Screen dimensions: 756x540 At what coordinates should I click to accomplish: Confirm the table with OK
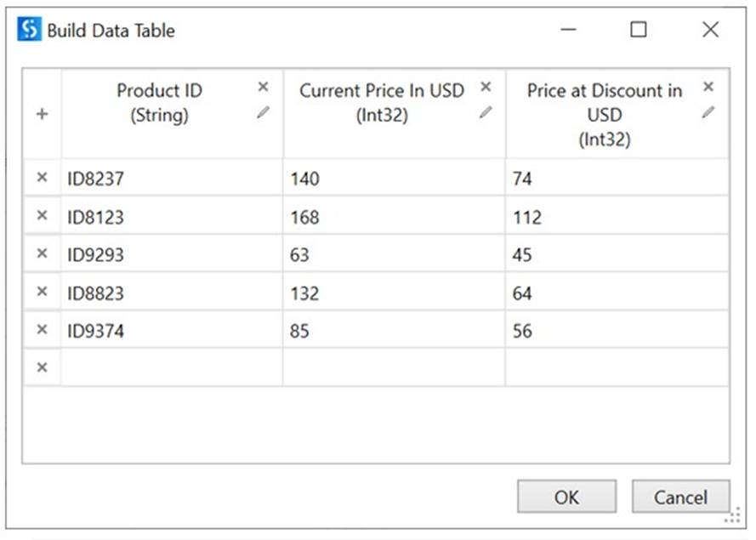point(566,497)
